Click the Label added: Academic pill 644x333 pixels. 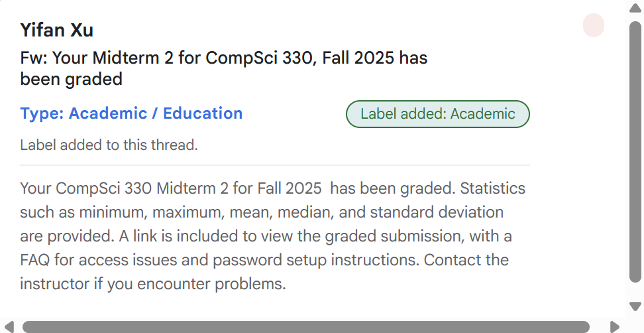coord(437,114)
